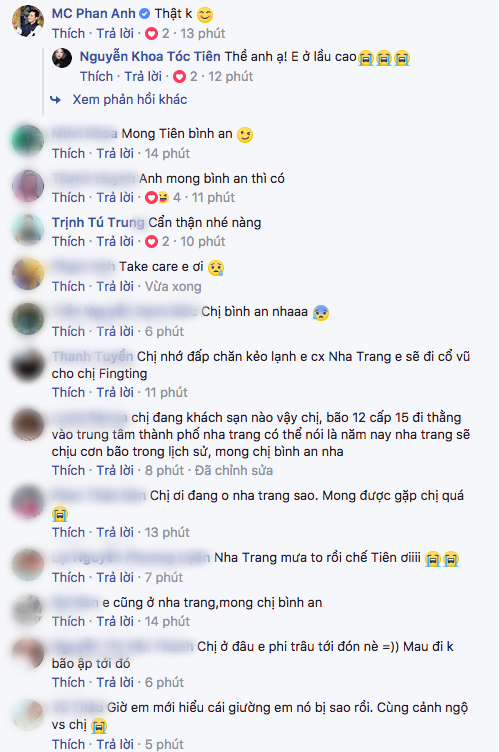
Task: Reply to Trịnh Tú Trung's comment
Action: tap(115, 242)
